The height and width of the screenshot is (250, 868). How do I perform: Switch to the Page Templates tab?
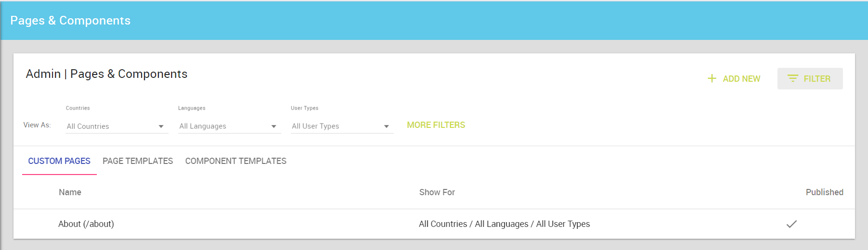pos(138,161)
